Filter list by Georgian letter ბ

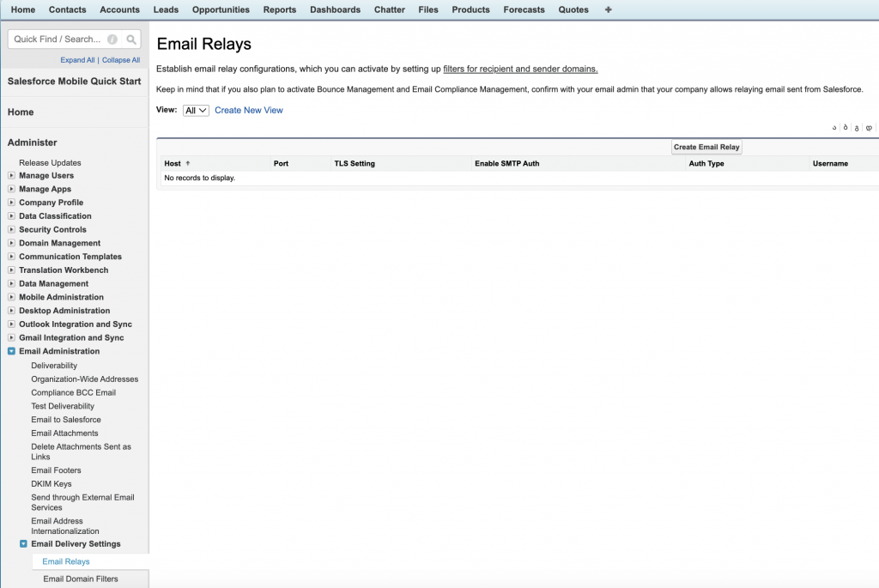[846, 128]
